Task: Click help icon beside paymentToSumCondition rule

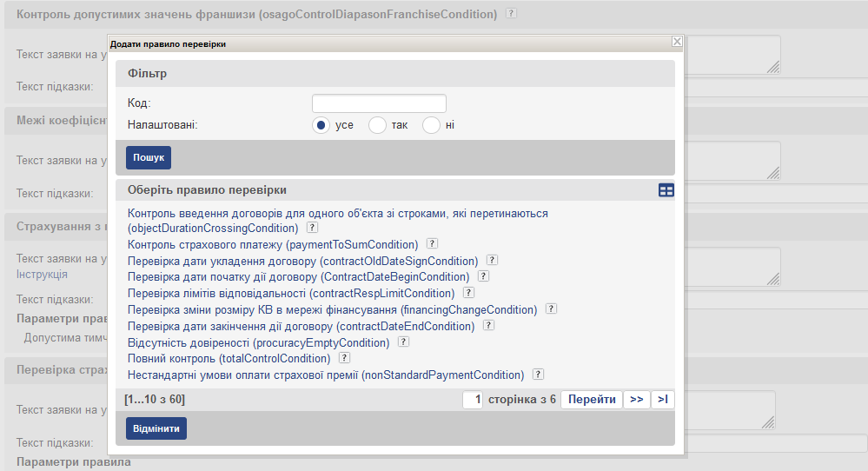Action: (432, 244)
